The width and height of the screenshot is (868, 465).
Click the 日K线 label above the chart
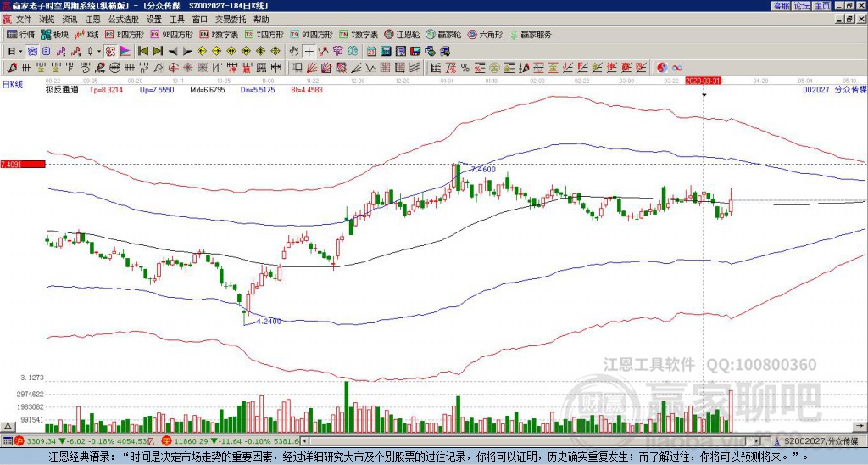[13, 85]
